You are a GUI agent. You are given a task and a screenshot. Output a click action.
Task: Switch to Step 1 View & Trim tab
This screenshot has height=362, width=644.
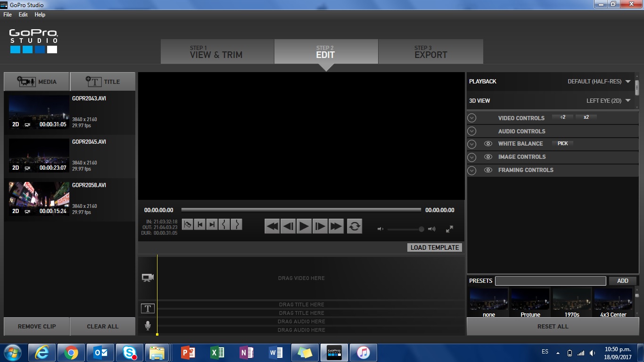[217, 51]
